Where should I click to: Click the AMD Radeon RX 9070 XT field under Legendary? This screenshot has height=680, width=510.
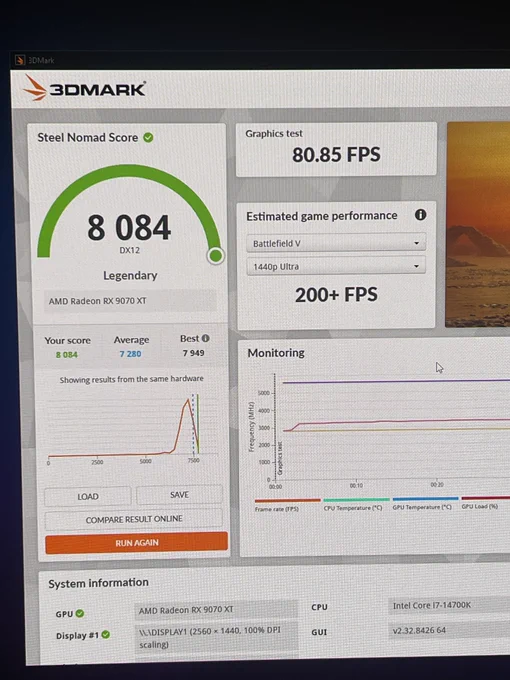click(130, 301)
